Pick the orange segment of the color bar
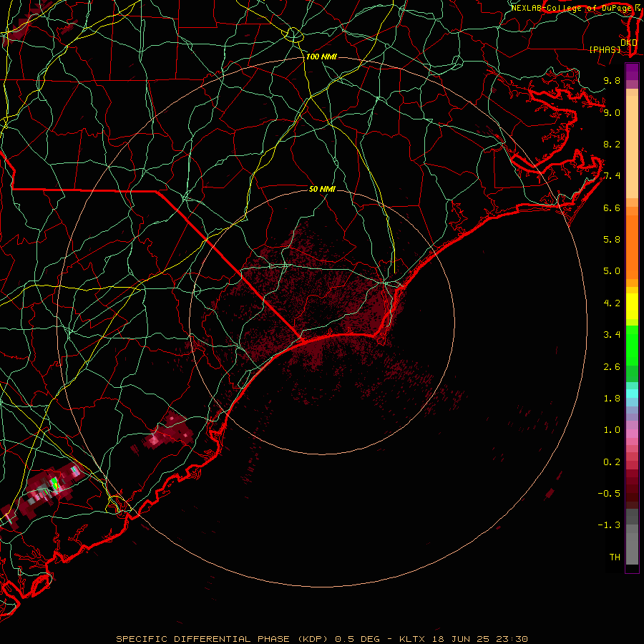Image resolution: width=644 pixels, height=644 pixels. [x=632, y=246]
